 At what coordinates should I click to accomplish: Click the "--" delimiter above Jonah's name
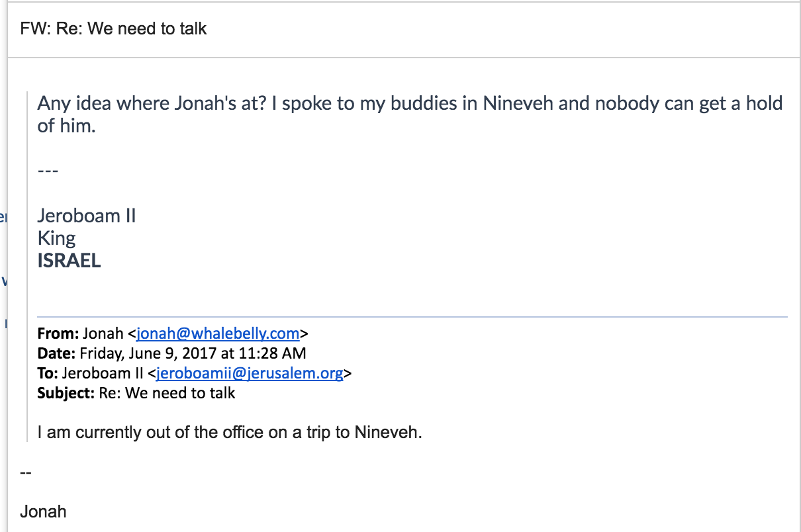pyautogui.click(x=26, y=472)
